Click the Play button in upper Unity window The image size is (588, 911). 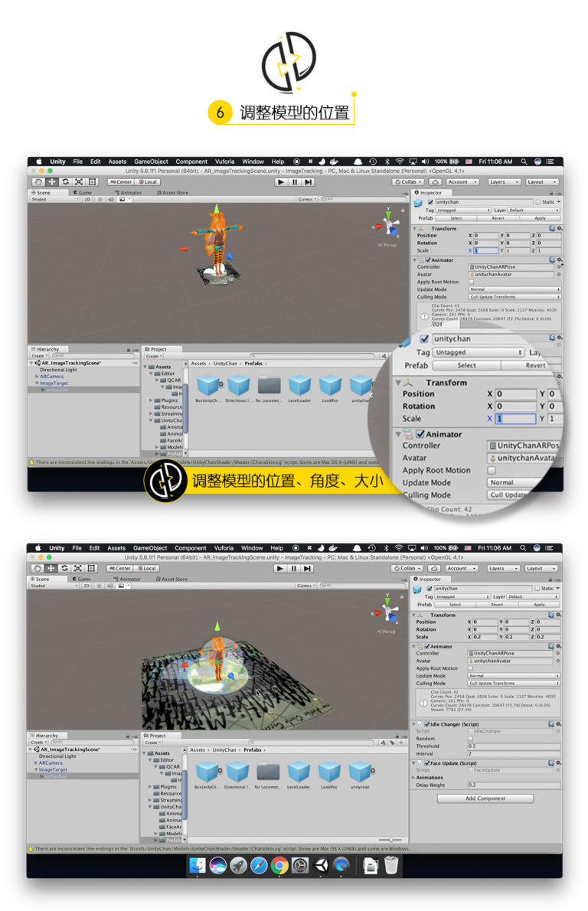tap(281, 182)
